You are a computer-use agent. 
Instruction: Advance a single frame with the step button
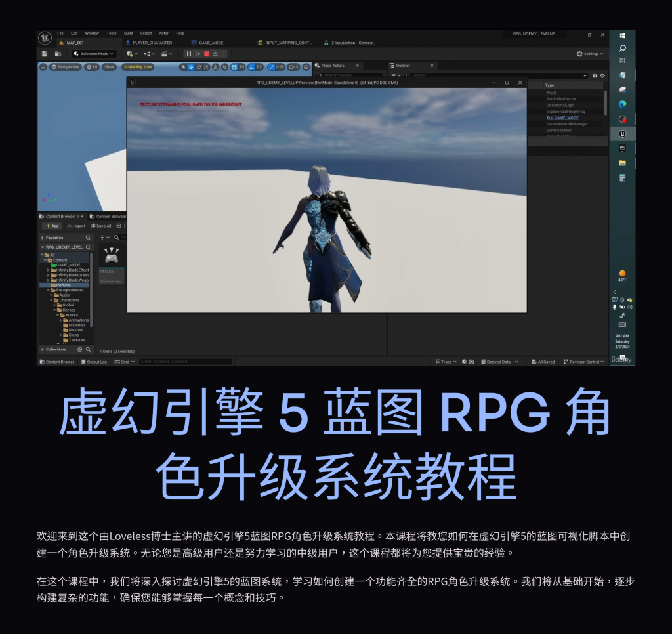(198, 54)
